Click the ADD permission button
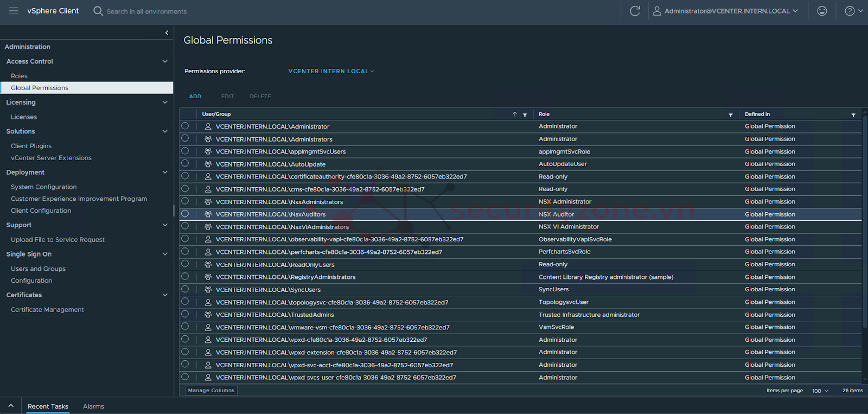The image size is (868, 414). (195, 97)
